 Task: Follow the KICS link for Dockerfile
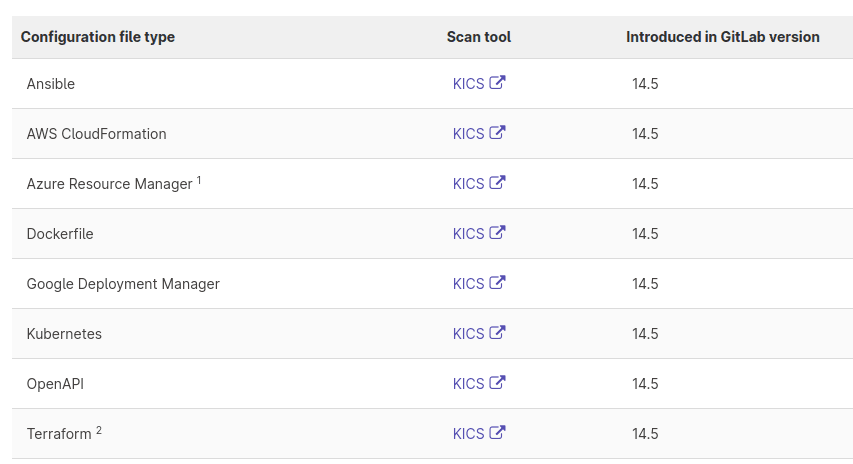coord(468,234)
